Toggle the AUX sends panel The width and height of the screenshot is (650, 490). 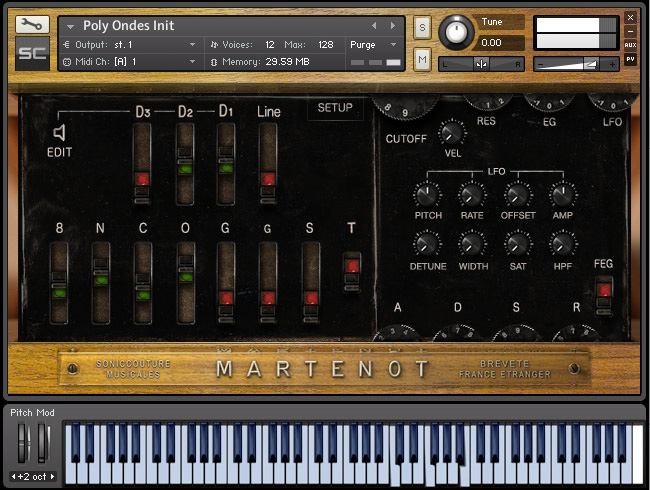630,45
